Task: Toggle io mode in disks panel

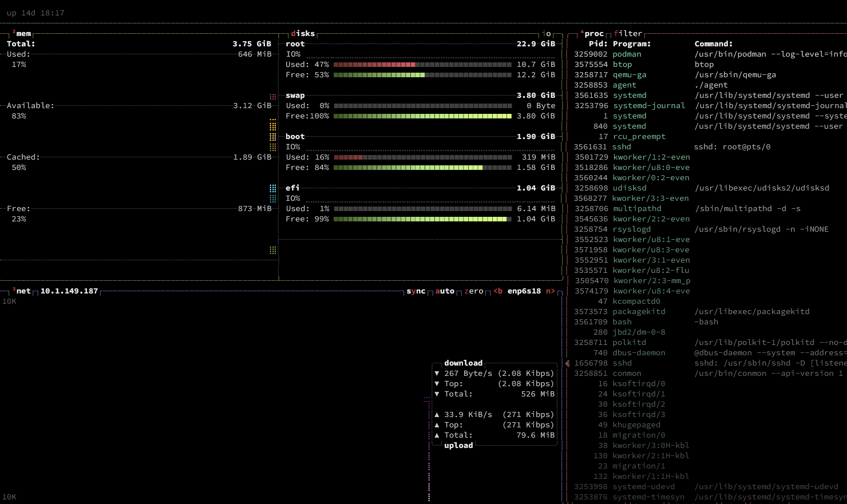Action: point(546,34)
